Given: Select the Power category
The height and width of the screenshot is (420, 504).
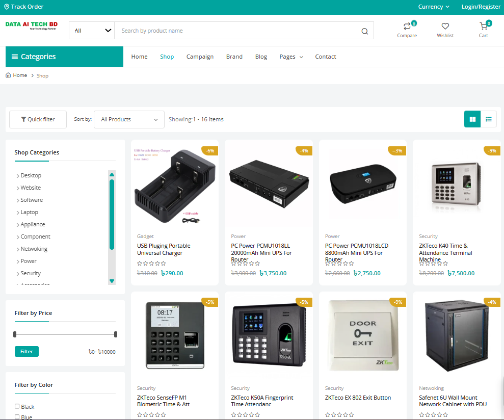Looking at the screenshot, I should pos(29,261).
